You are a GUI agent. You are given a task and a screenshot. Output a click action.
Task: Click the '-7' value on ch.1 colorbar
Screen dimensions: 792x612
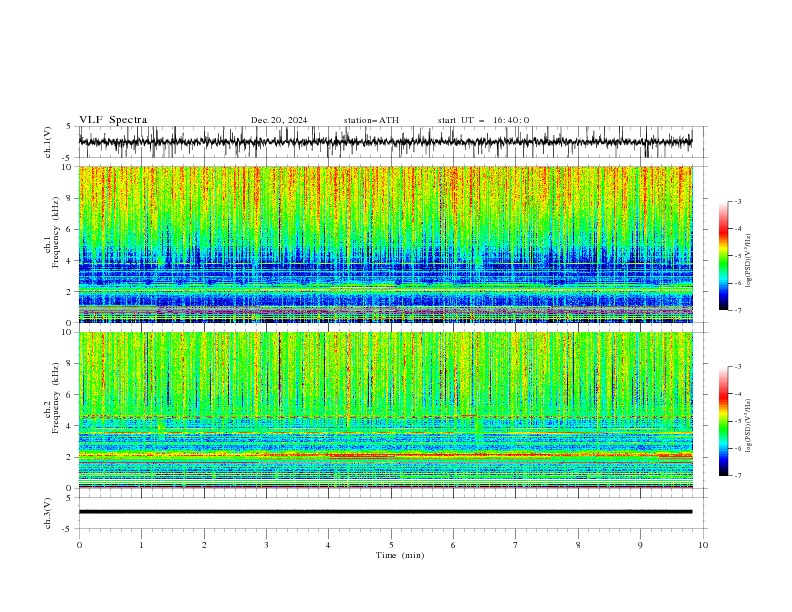point(738,310)
